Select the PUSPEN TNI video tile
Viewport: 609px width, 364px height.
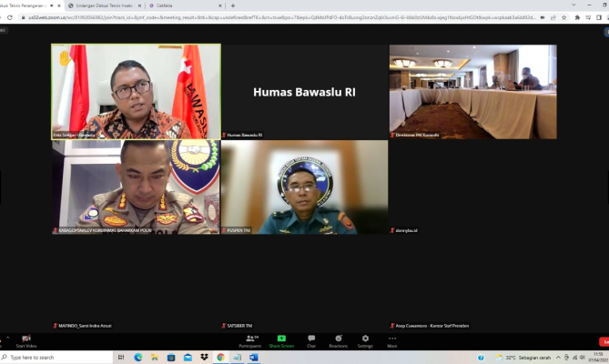coord(304,187)
